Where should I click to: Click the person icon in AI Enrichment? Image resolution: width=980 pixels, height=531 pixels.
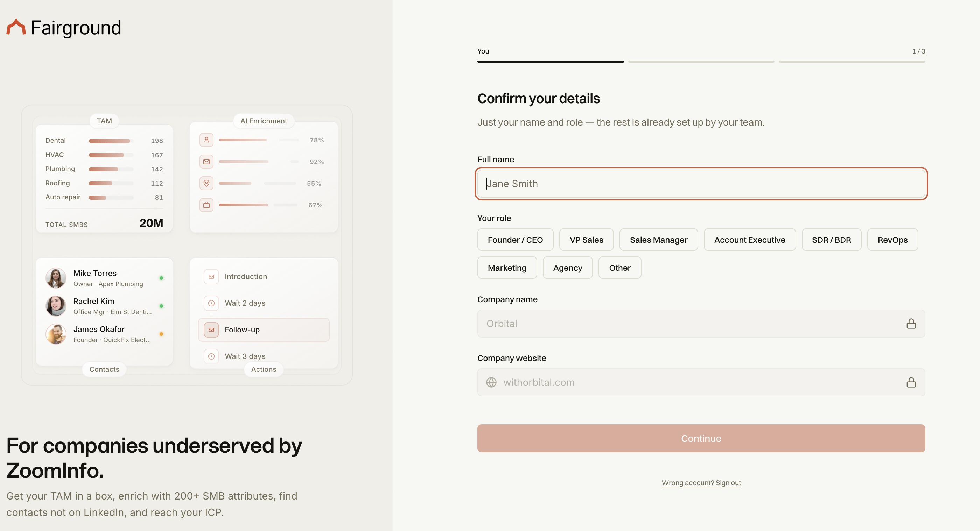pos(206,140)
